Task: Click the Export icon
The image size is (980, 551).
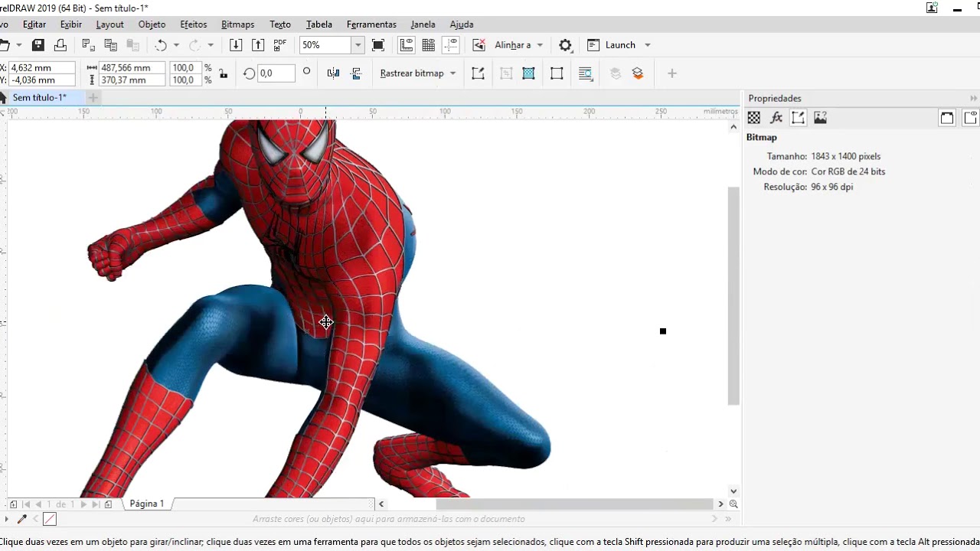Action: [258, 45]
